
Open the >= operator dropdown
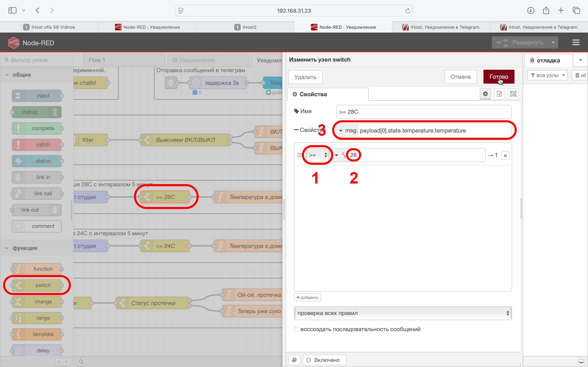click(x=317, y=155)
